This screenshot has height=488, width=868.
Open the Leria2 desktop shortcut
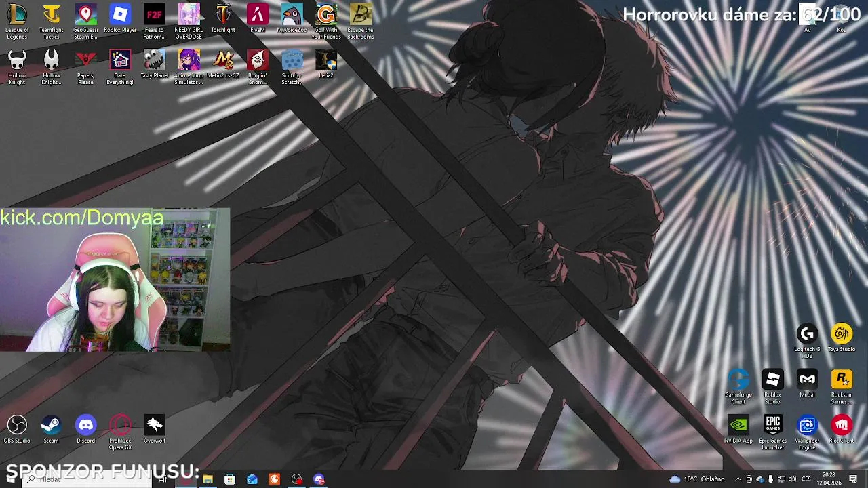(326, 64)
